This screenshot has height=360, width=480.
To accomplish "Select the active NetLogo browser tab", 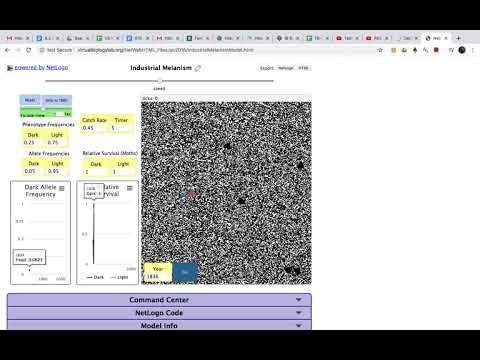I will click(437, 38).
